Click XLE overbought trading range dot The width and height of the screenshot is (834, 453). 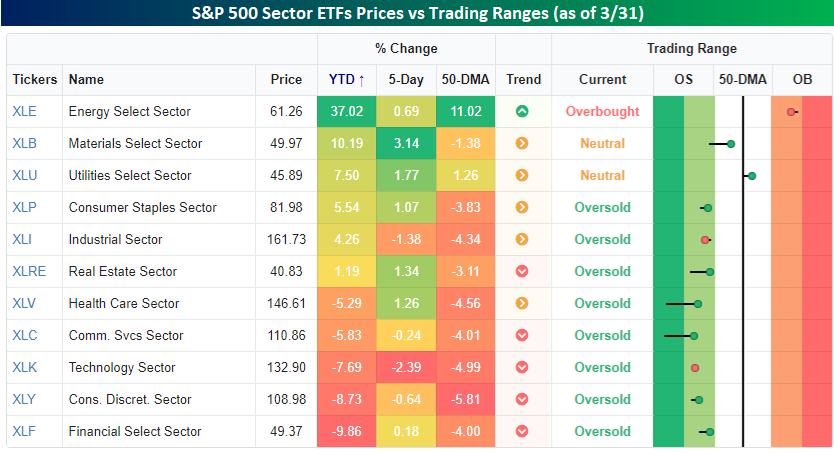[x=791, y=111]
